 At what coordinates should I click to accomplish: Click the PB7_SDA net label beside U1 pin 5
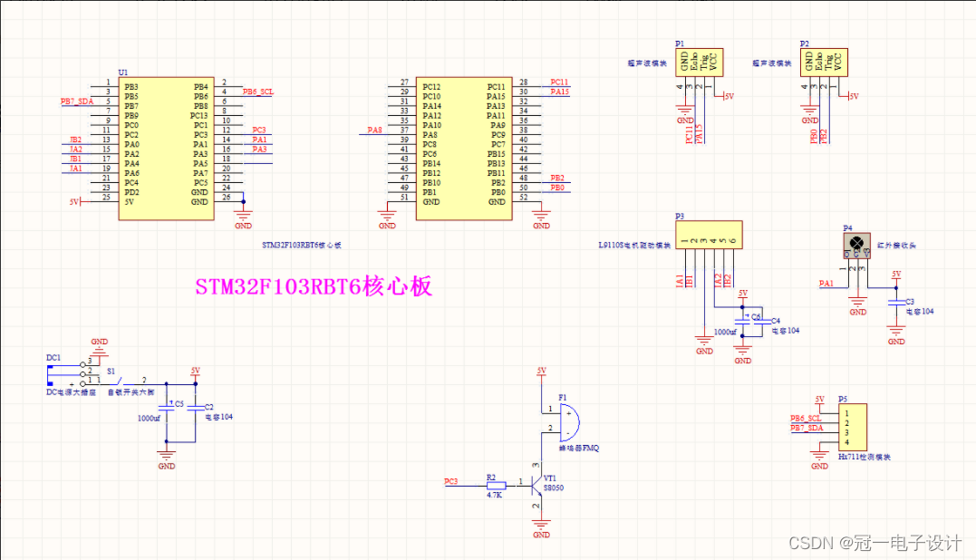76,101
